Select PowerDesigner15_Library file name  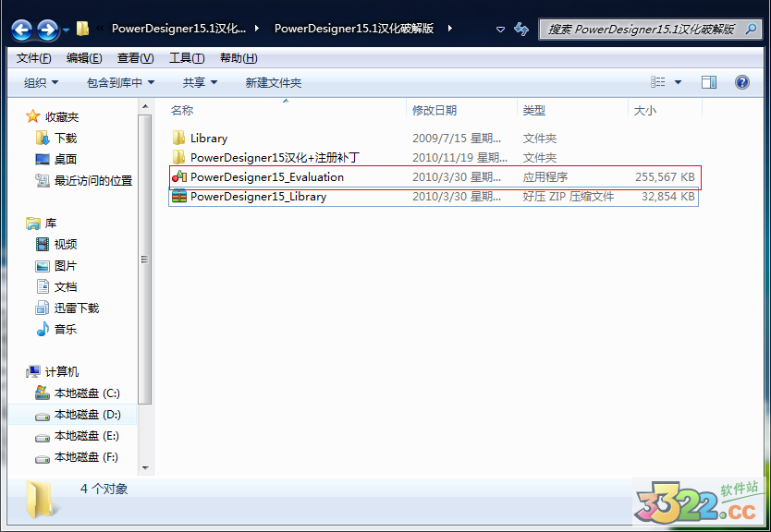(x=258, y=197)
